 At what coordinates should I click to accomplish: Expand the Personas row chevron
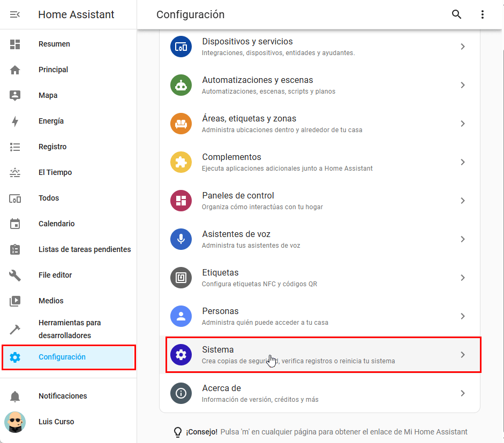click(463, 316)
